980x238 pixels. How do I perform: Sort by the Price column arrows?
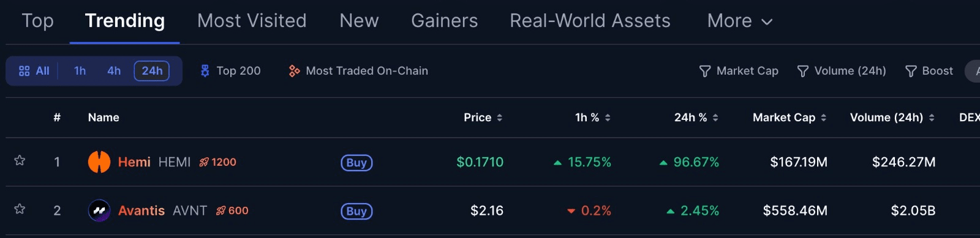tap(500, 117)
